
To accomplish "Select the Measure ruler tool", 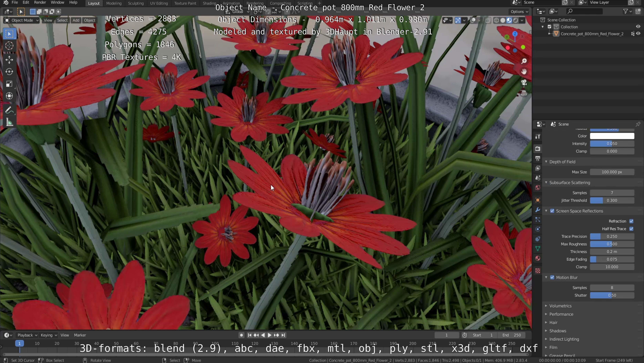I will [9, 122].
